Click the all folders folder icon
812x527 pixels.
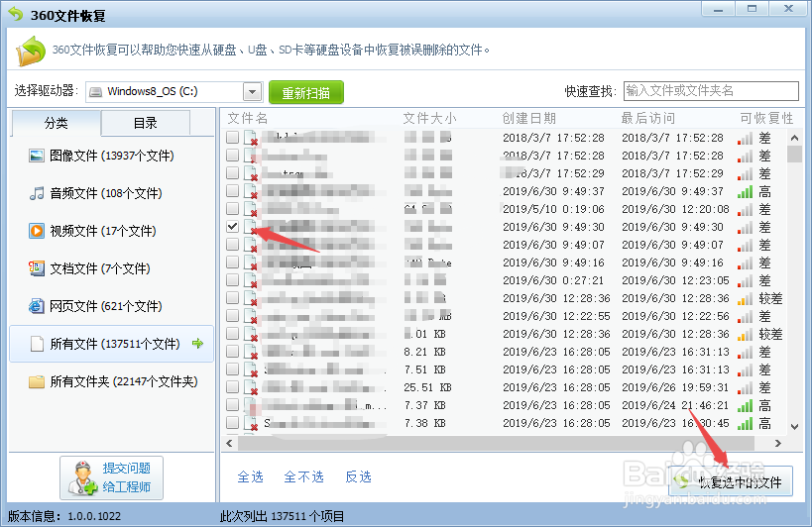[37, 381]
